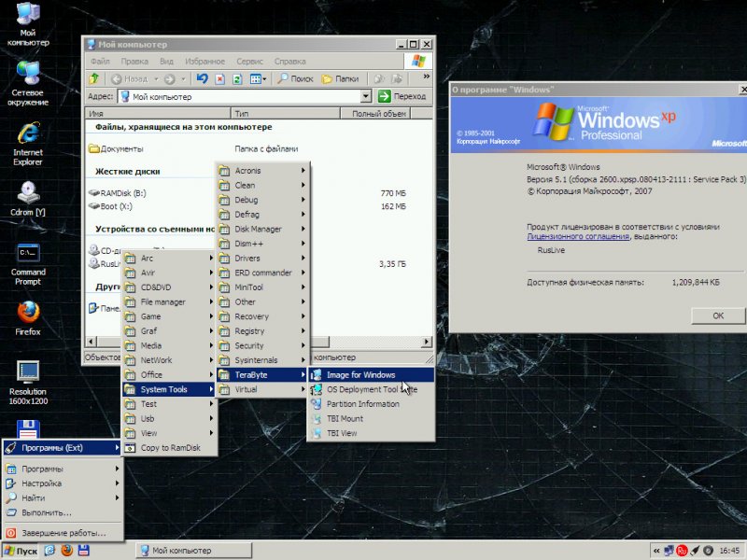Screen dimensions: 747x560
Task: Select the Документы folder in Explorer
Action: point(116,149)
